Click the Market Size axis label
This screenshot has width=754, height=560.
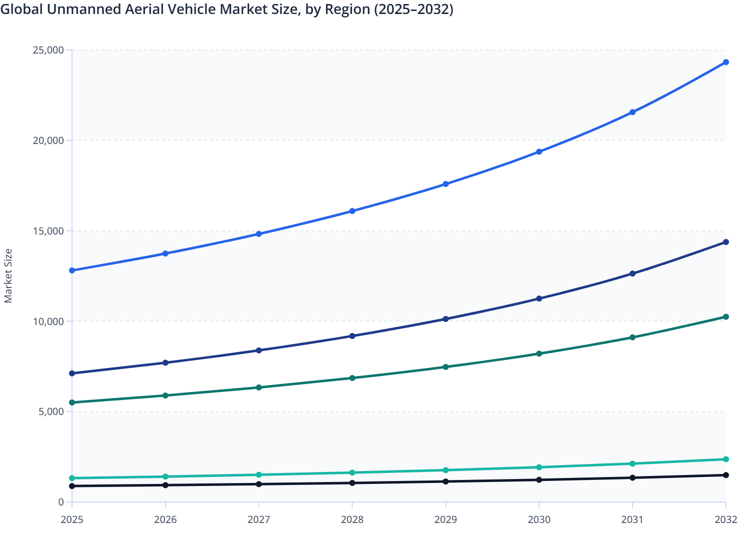(9, 274)
